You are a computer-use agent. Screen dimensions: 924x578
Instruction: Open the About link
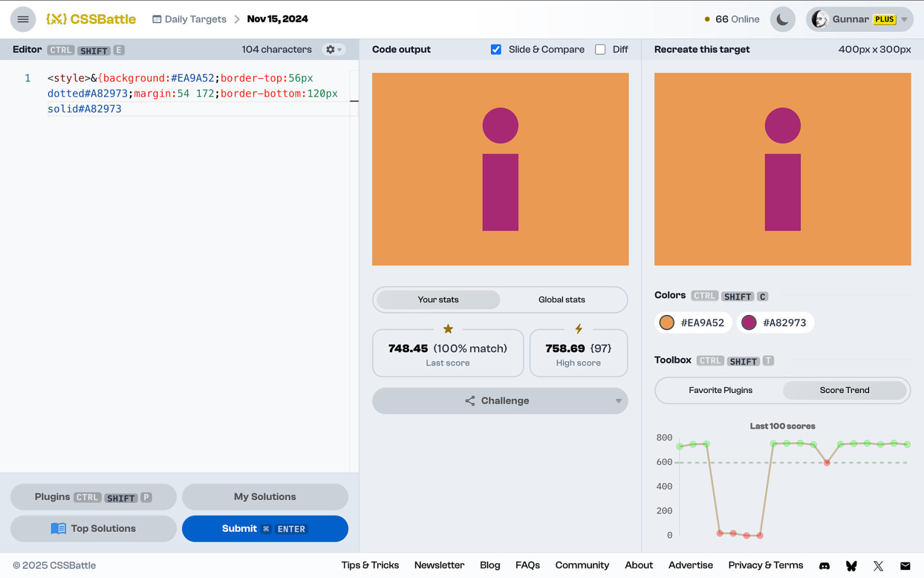click(639, 565)
